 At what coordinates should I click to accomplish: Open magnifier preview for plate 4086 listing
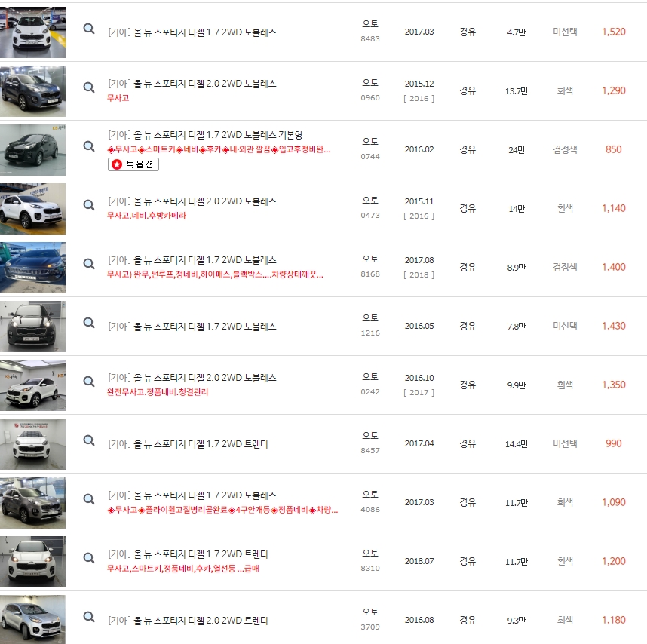click(x=89, y=498)
